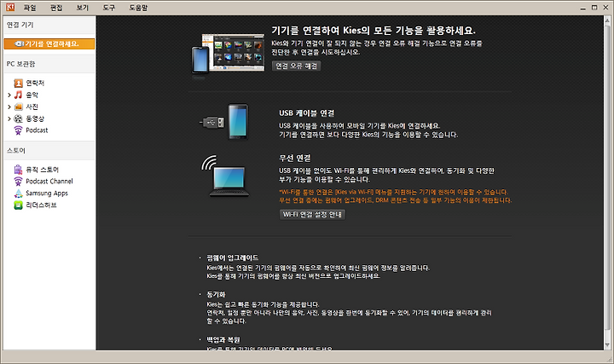
Task: Click the 동기화 heading
Action: [216, 294]
